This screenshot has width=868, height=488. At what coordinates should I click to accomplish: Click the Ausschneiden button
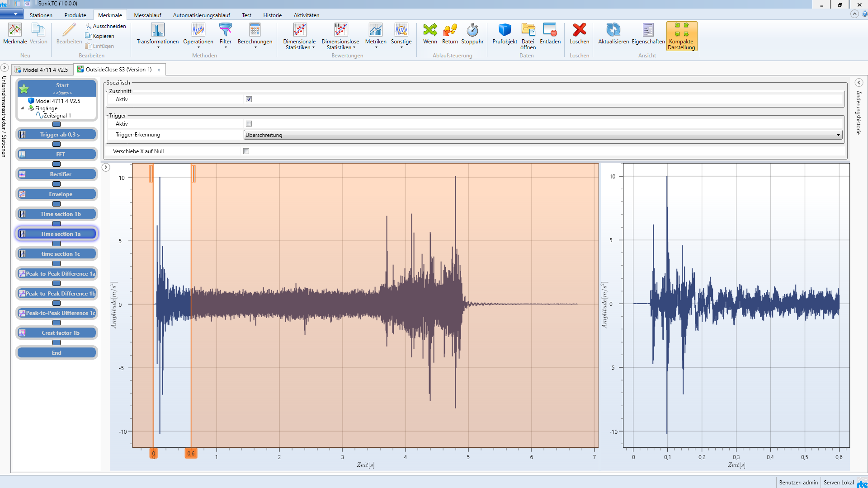(x=106, y=26)
